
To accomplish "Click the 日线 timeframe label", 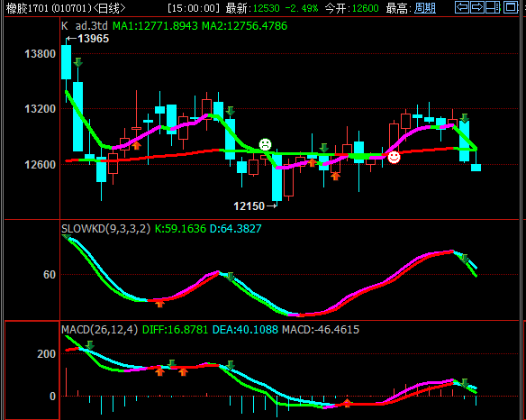I will coord(109,8).
